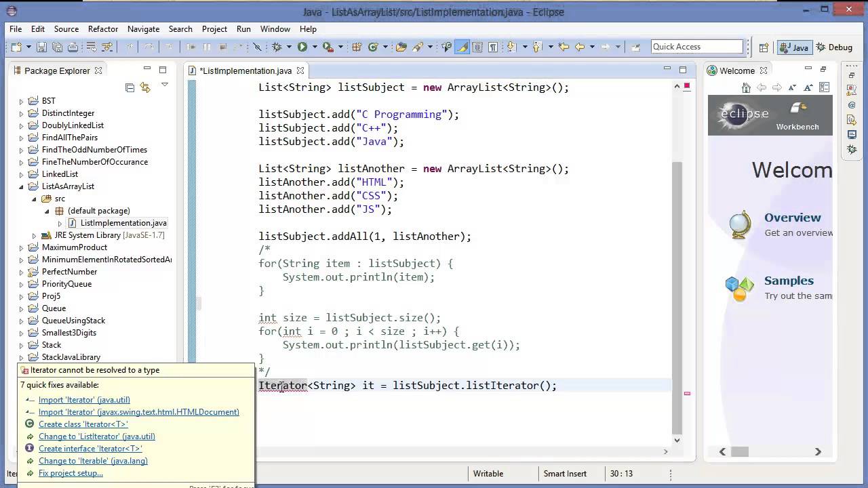
Task: Collapse the ListAsArrayList project node
Action: click(21, 186)
